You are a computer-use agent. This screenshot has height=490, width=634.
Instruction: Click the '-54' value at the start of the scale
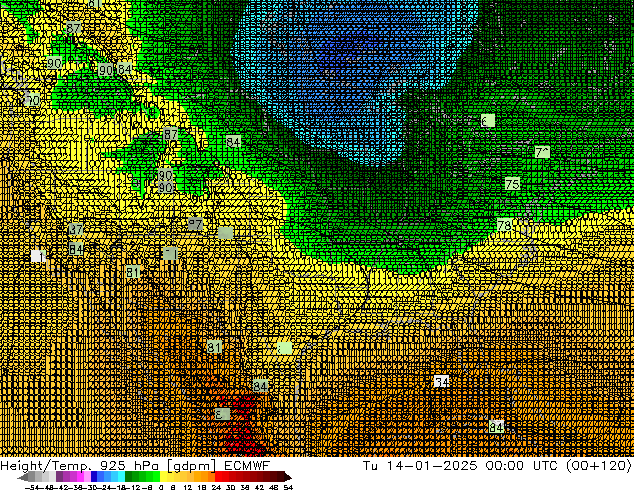point(32,487)
